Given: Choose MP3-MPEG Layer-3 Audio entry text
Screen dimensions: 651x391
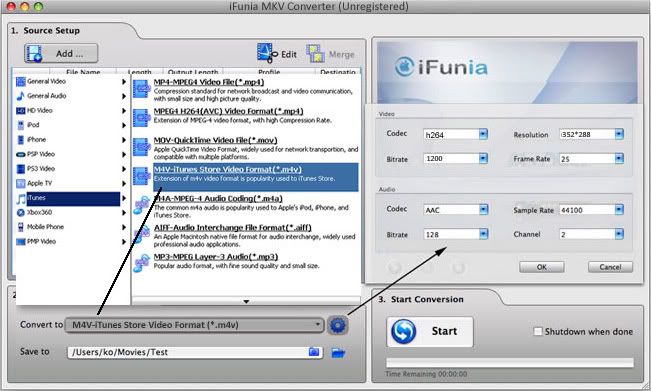Looking at the screenshot, I should point(216,257).
